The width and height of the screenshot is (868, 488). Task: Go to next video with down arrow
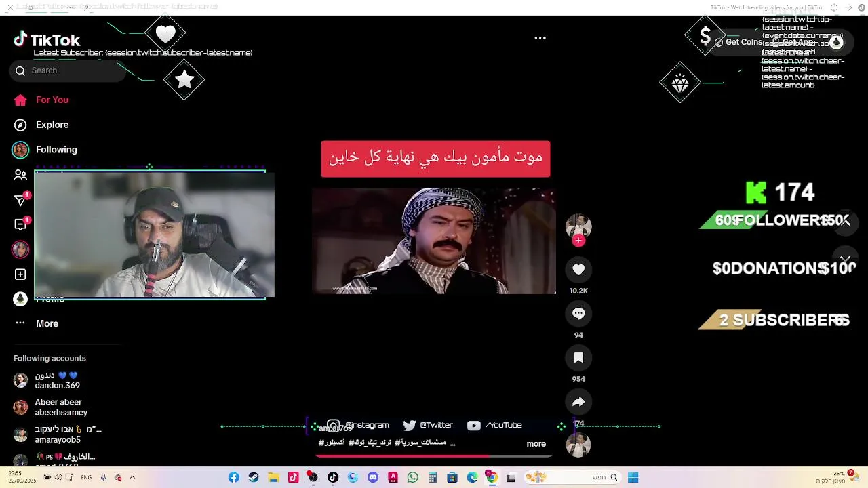pos(845,259)
